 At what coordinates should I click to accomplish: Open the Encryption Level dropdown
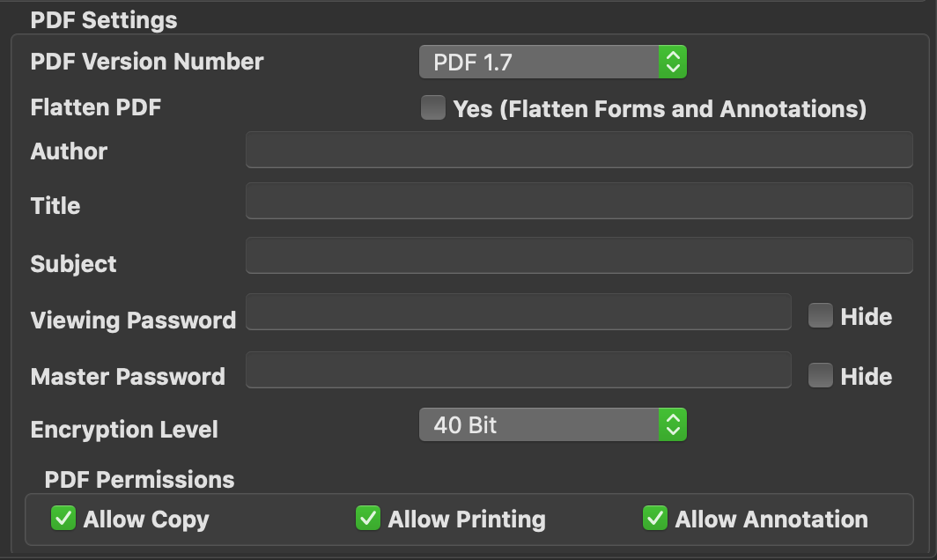552,424
